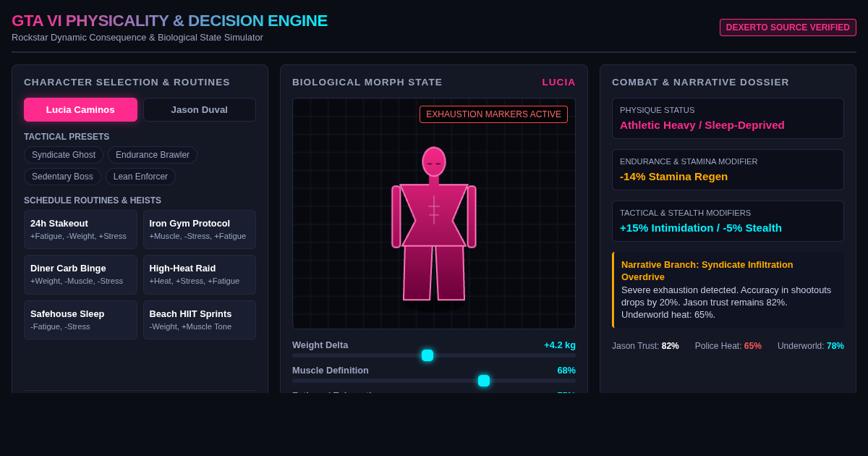Click the +4.2 kg weight value

560,345
